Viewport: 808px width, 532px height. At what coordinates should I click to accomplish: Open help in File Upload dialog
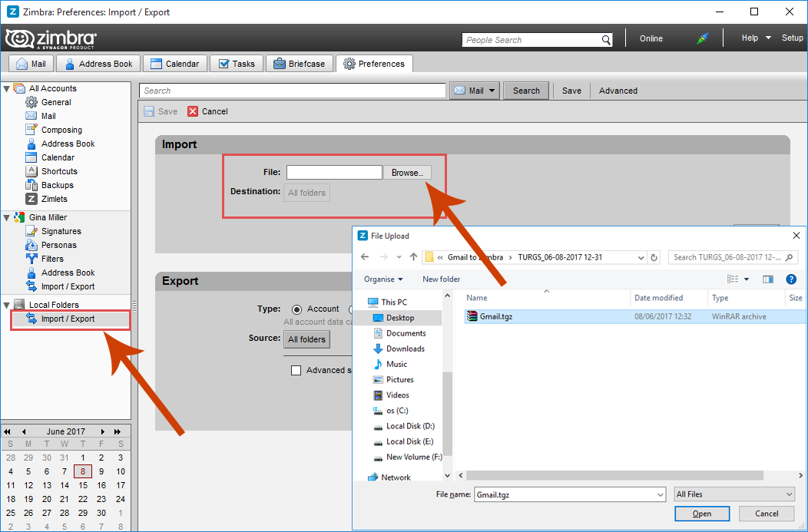pos(792,279)
